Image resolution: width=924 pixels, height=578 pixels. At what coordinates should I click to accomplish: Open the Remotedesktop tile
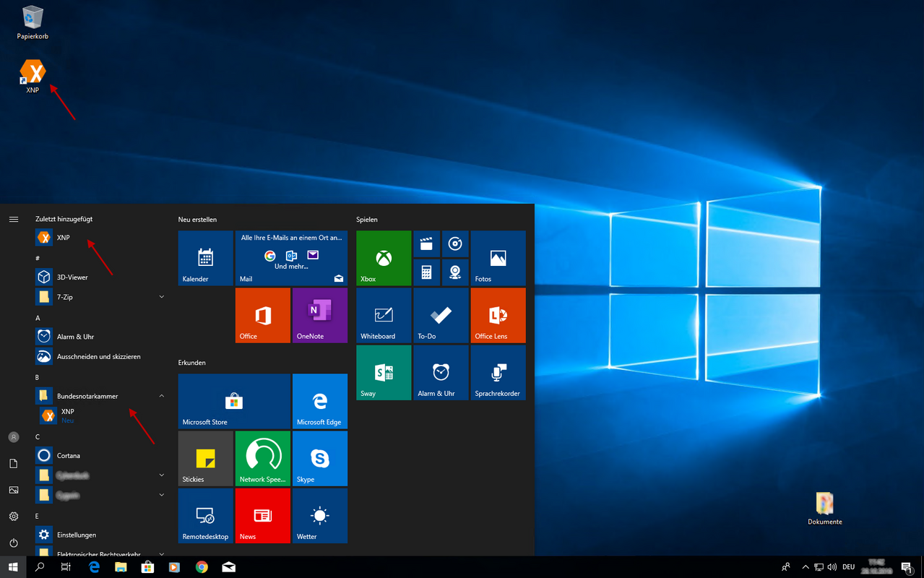click(x=205, y=515)
